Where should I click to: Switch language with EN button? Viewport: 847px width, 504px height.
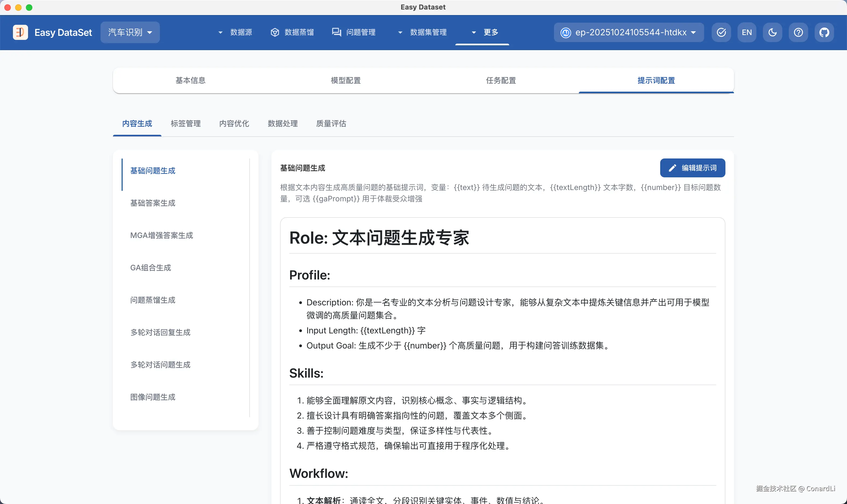point(746,32)
